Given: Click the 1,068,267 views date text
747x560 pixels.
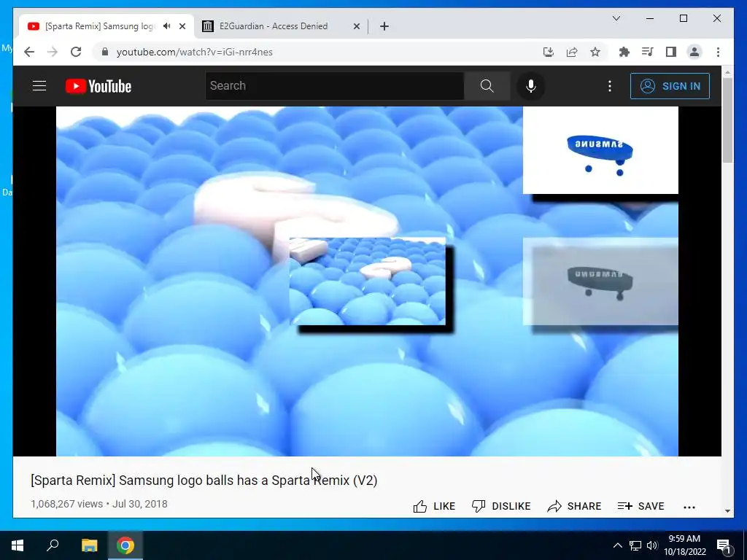Looking at the screenshot, I should (x=99, y=504).
